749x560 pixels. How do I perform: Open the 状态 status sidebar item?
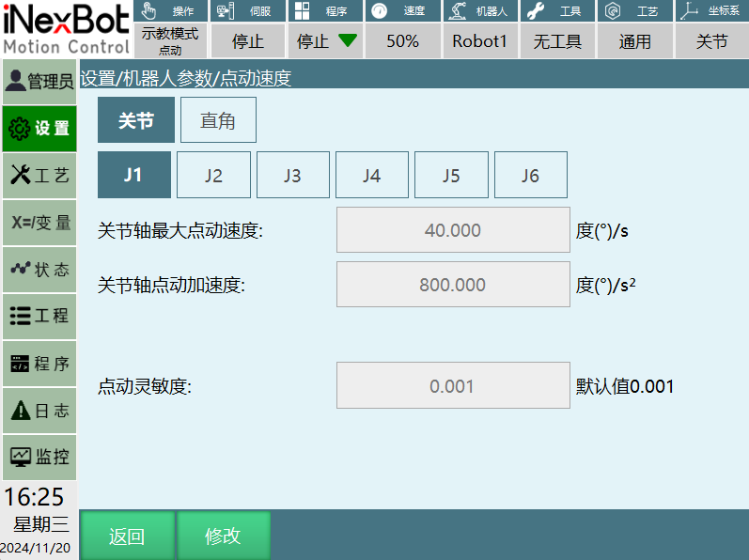tap(39, 270)
